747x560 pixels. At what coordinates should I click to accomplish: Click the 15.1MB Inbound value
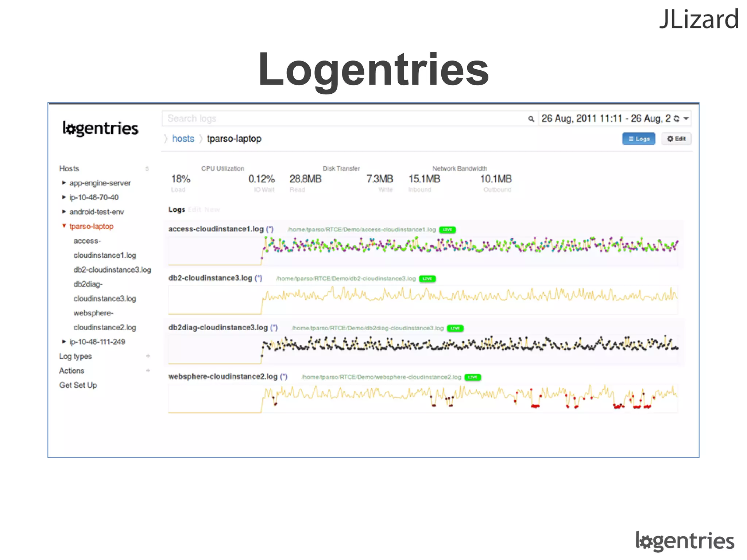click(x=424, y=179)
